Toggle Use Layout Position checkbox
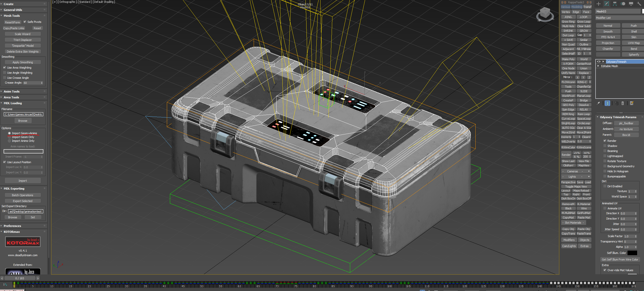 pos(5,162)
